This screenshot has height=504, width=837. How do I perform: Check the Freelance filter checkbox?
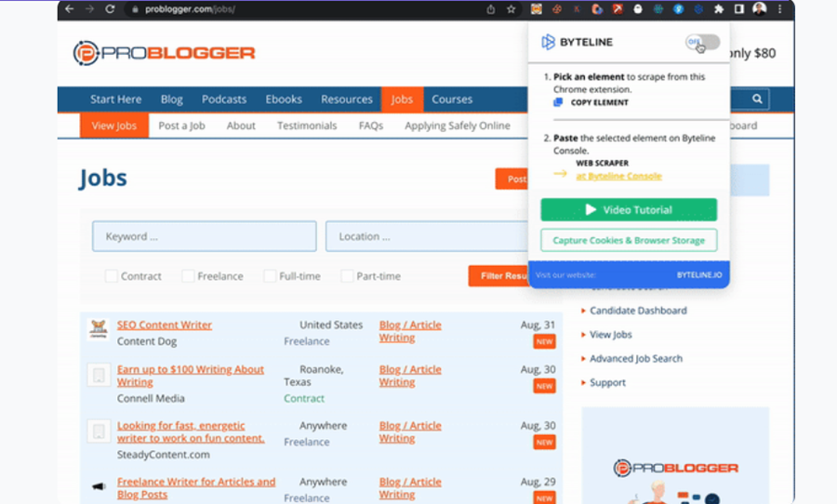click(188, 276)
